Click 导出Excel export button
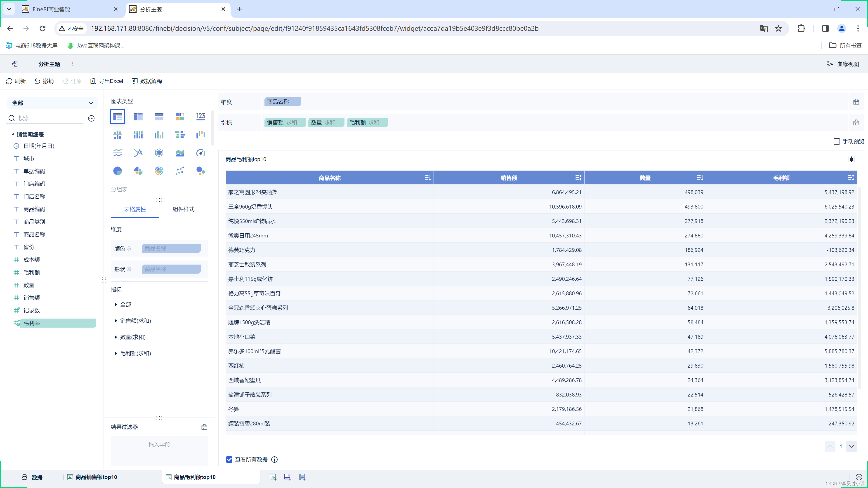The image size is (868, 488). [x=107, y=81]
